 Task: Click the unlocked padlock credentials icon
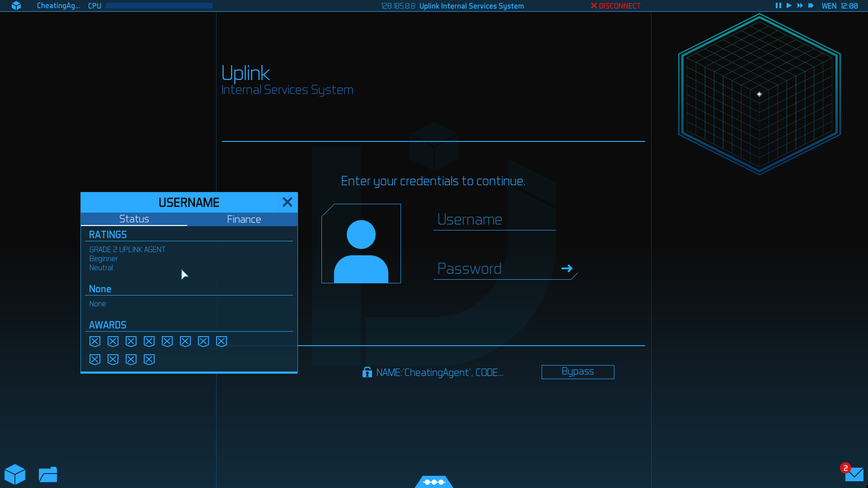367,372
